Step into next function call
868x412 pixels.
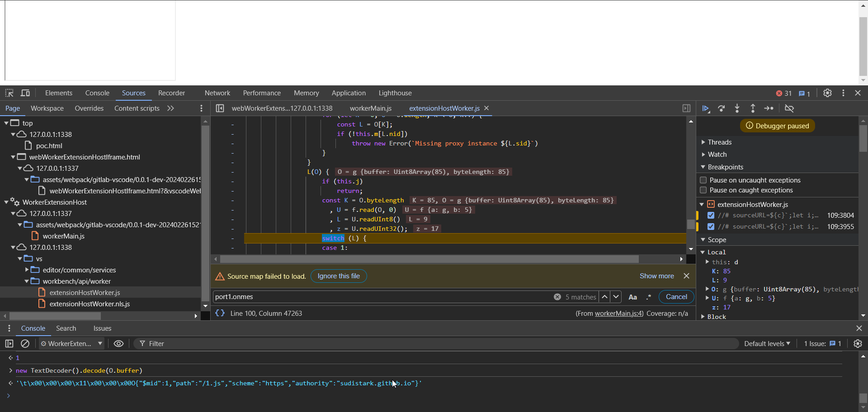pos(737,108)
